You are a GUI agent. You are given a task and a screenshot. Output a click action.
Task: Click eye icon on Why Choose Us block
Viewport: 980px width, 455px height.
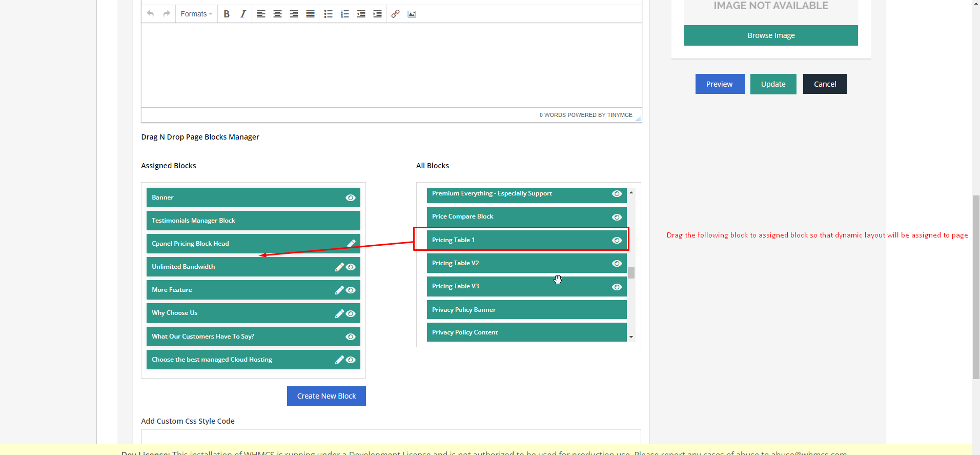351,313
